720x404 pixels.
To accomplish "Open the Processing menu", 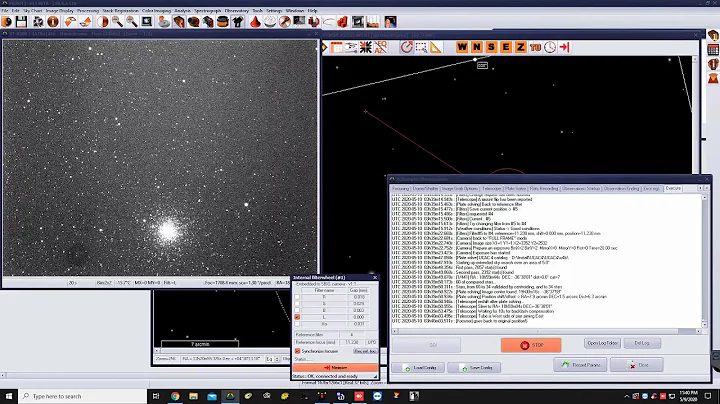I will coord(88,11).
